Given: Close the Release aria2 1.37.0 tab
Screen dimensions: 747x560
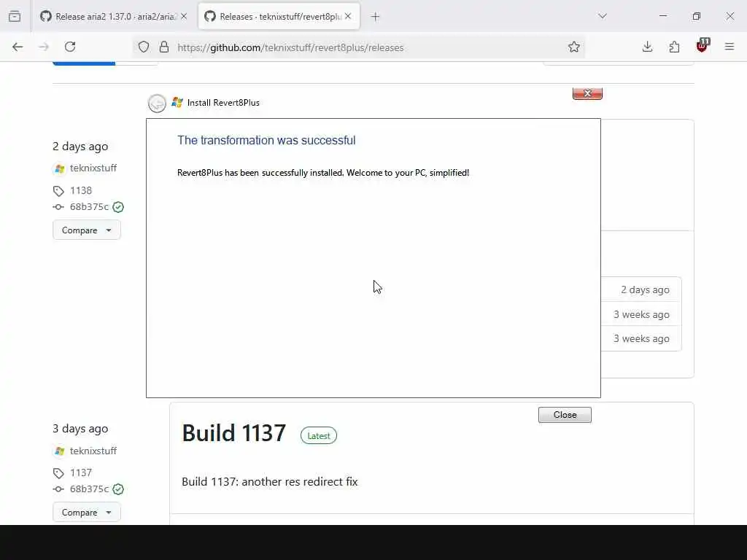Looking at the screenshot, I should tap(184, 16).
